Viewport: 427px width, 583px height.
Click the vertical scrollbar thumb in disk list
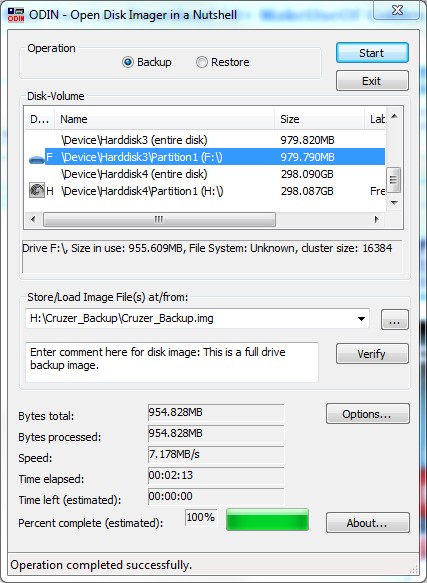[x=393, y=180]
